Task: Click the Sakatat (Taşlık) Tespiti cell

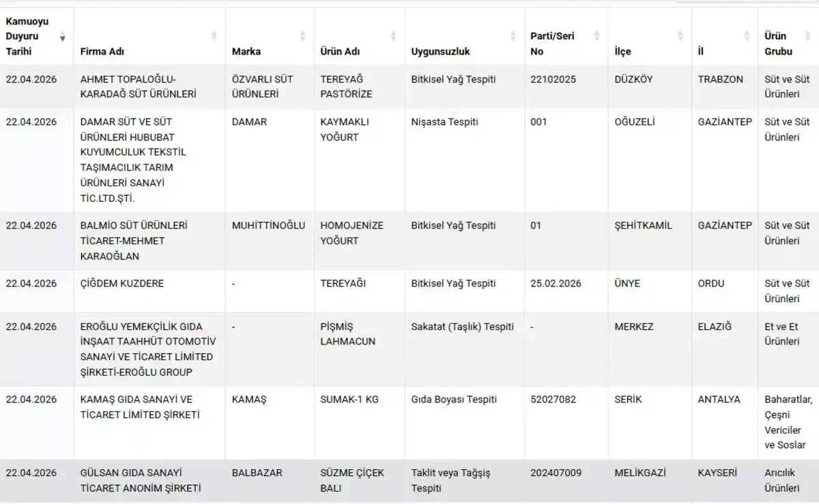Action: click(463, 327)
